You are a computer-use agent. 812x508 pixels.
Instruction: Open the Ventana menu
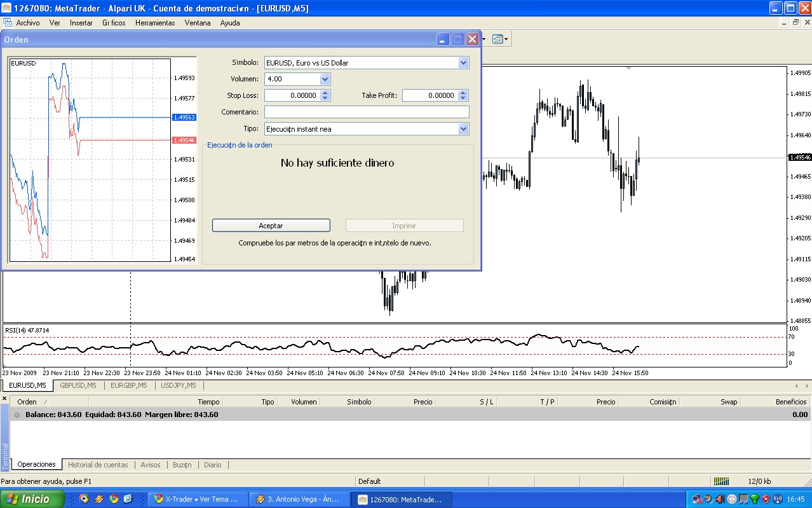pyautogui.click(x=198, y=23)
